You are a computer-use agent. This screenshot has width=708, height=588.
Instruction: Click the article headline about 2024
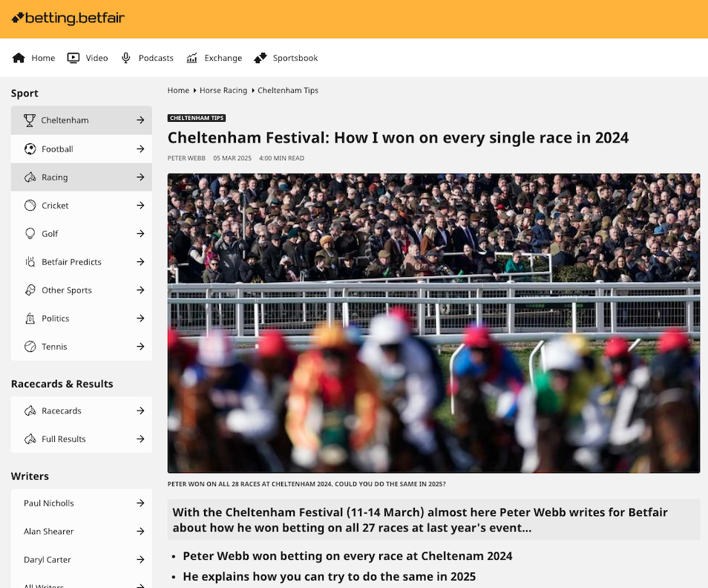coord(398,138)
